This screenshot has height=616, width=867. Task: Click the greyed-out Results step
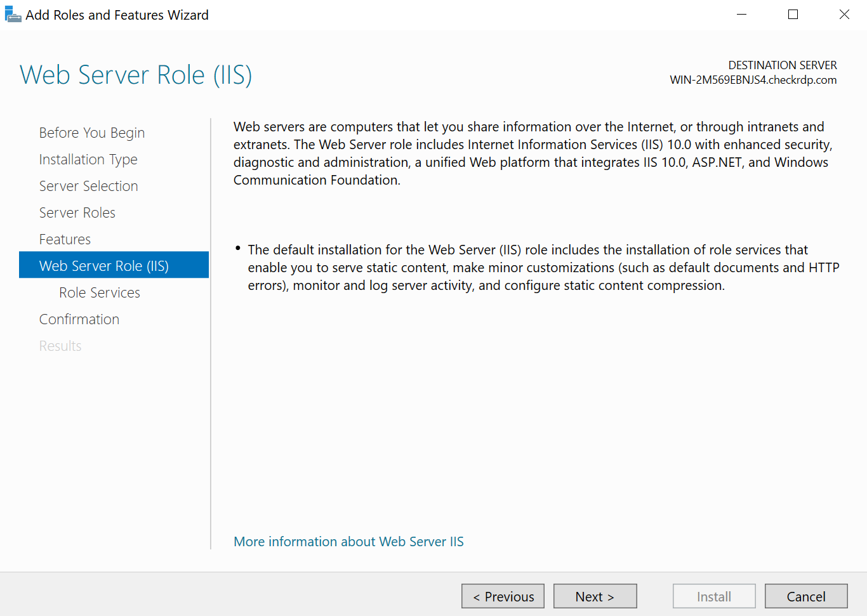click(x=60, y=346)
